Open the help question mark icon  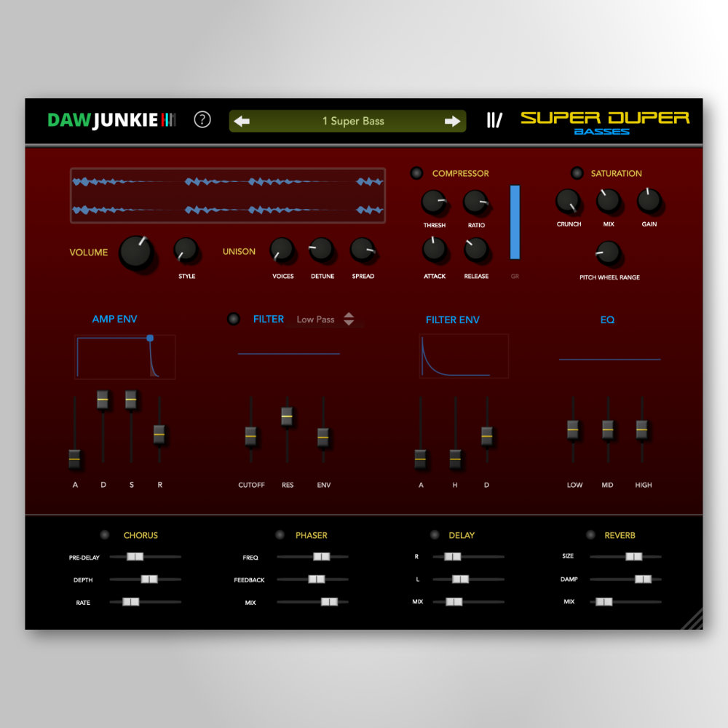pyautogui.click(x=202, y=120)
